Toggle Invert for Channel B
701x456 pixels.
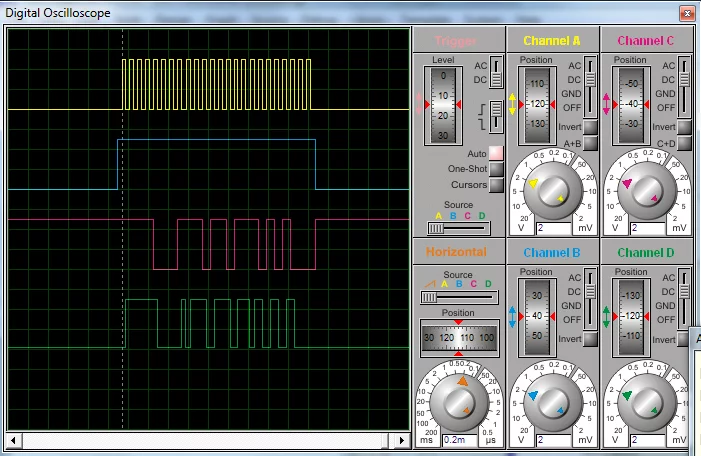click(x=590, y=340)
